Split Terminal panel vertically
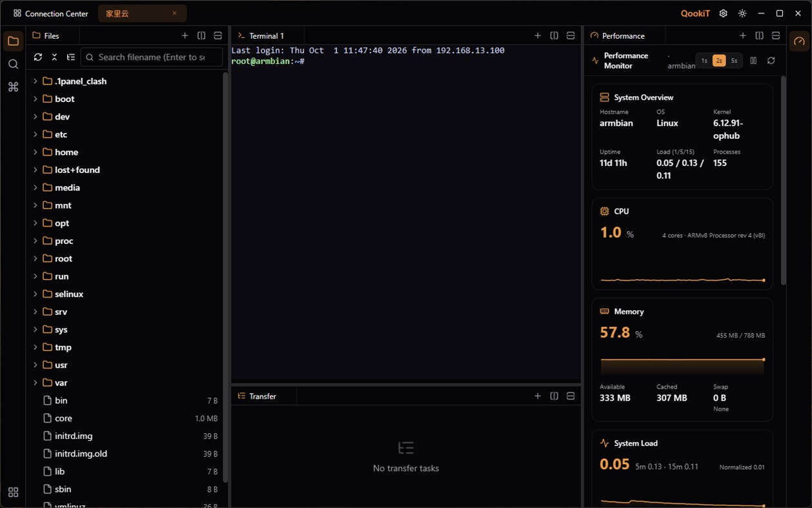Screen dimensions: 812x508 pyautogui.click(x=554, y=36)
